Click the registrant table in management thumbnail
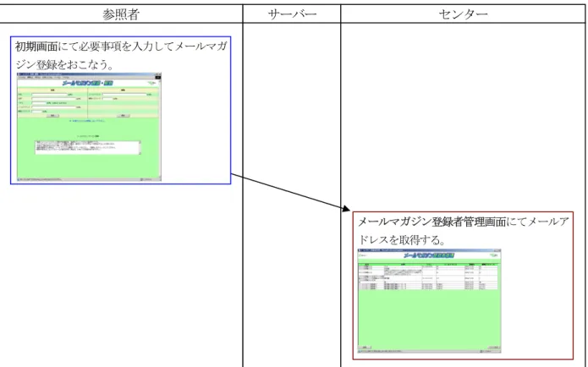This screenshot has height=367, width=588. pyautogui.click(x=428, y=277)
